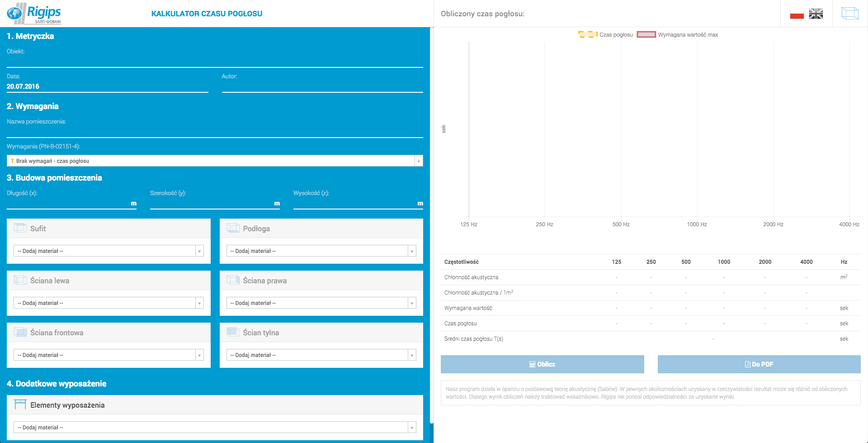
Task: Click the Rigips Saint-Gobain logo
Action: 34,14
